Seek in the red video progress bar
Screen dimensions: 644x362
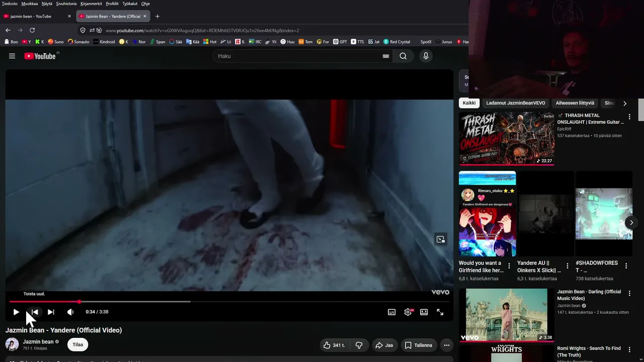coord(229,302)
